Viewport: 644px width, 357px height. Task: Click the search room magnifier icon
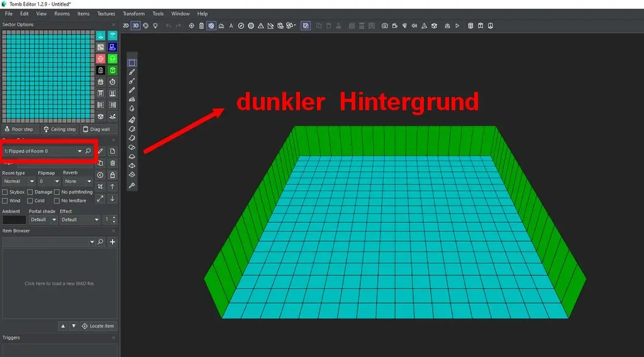(88, 151)
